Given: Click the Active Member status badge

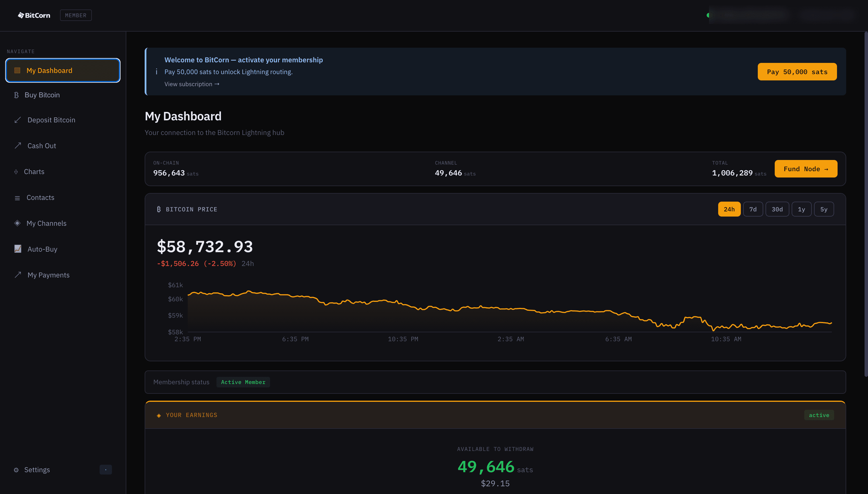Looking at the screenshot, I should [243, 382].
